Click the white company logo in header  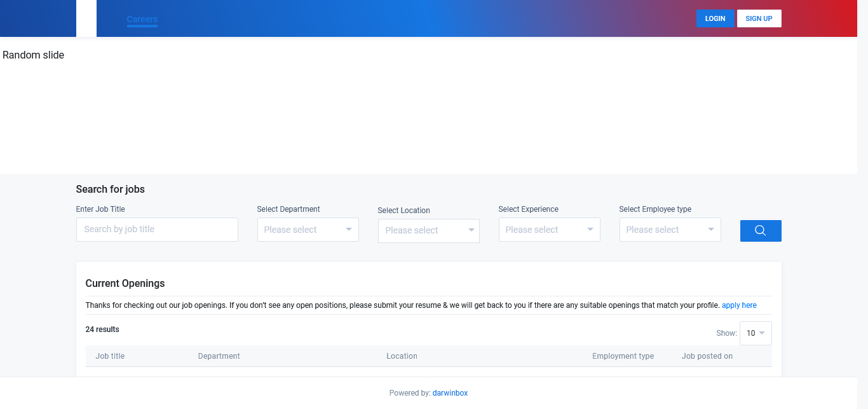(x=86, y=18)
